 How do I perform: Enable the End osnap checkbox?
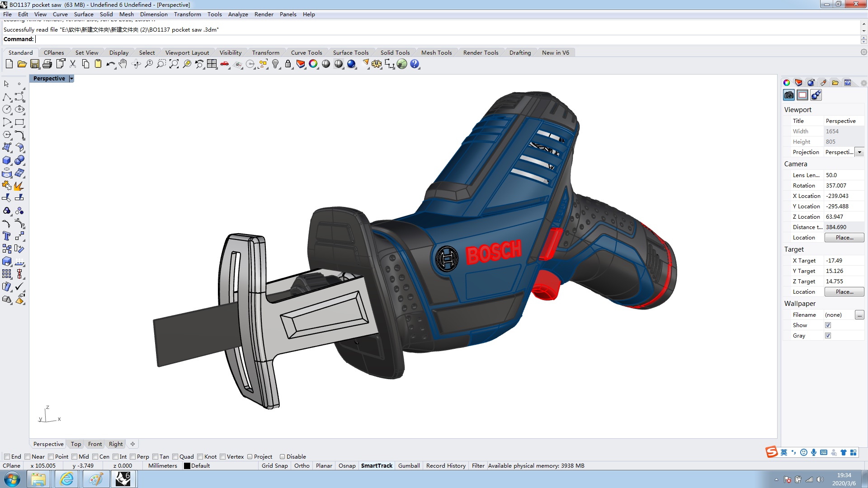7,456
